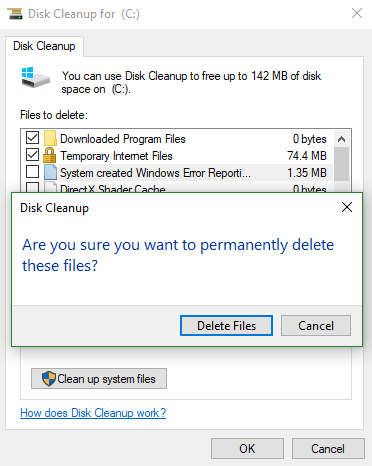Confirm with the Delete Files button
This screenshot has width=372, height=466.
click(226, 326)
